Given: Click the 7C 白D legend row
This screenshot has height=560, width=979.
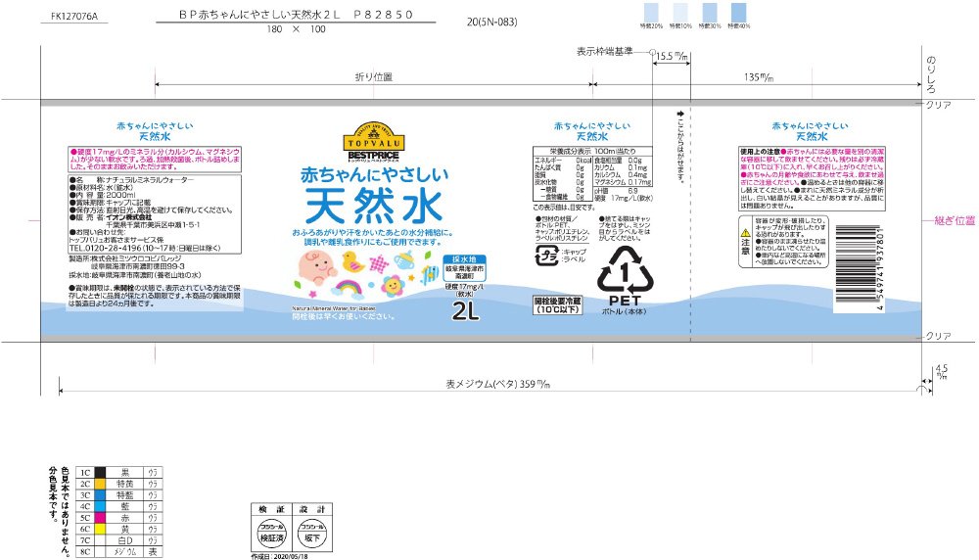Looking at the screenshot, I should tap(118, 540).
